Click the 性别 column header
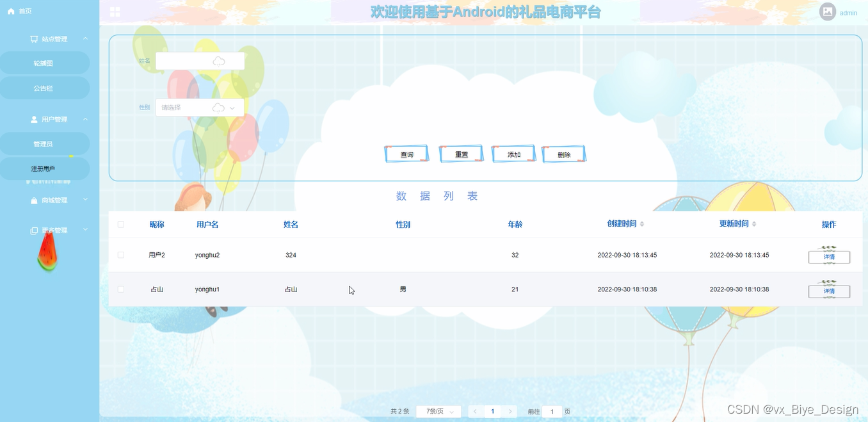868x422 pixels. point(403,224)
